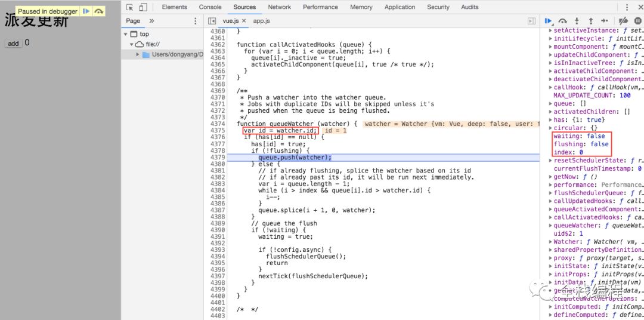Open the DevTools kebab menu

pyautogui.click(x=627, y=7)
